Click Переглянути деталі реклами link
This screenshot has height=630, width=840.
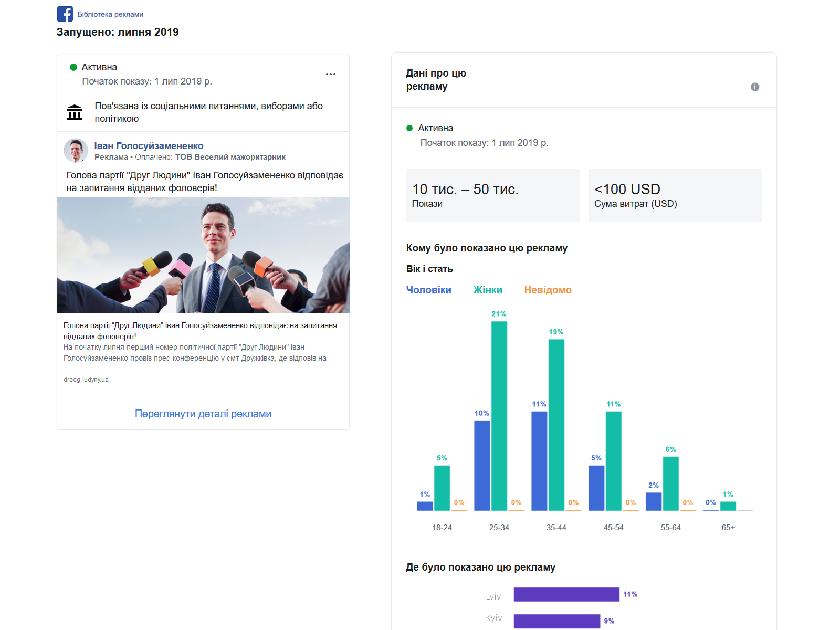(x=203, y=414)
